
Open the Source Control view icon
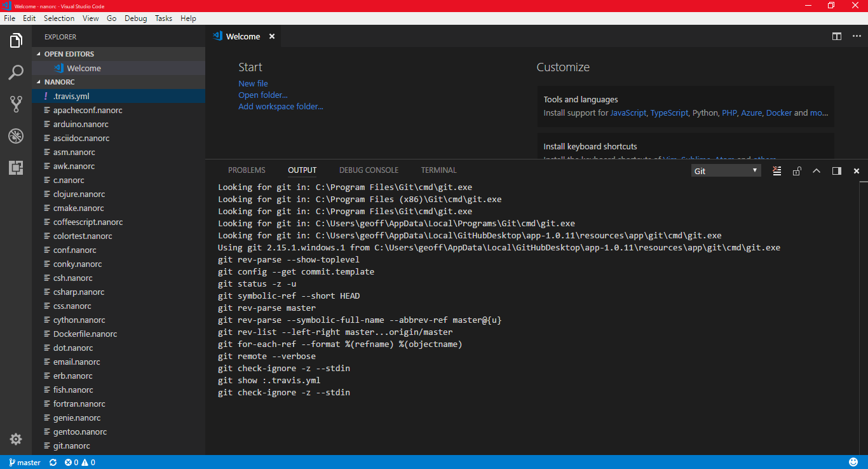[x=16, y=104]
